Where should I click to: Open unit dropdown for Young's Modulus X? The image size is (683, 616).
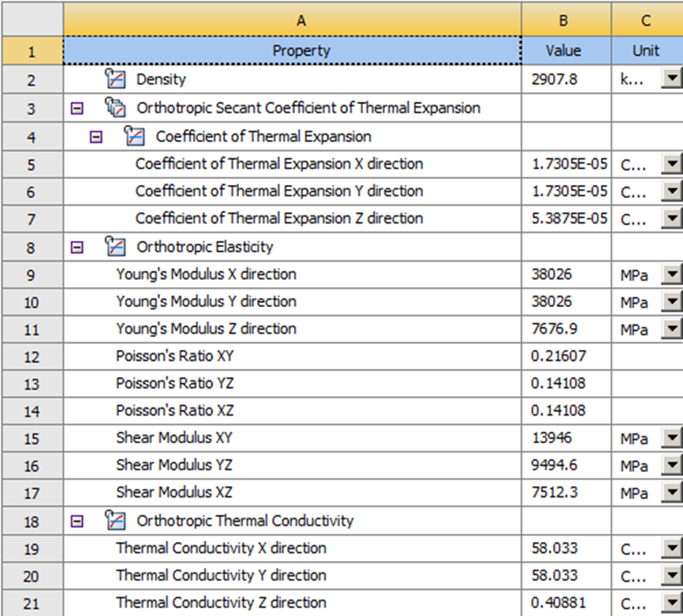click(671, 275)
